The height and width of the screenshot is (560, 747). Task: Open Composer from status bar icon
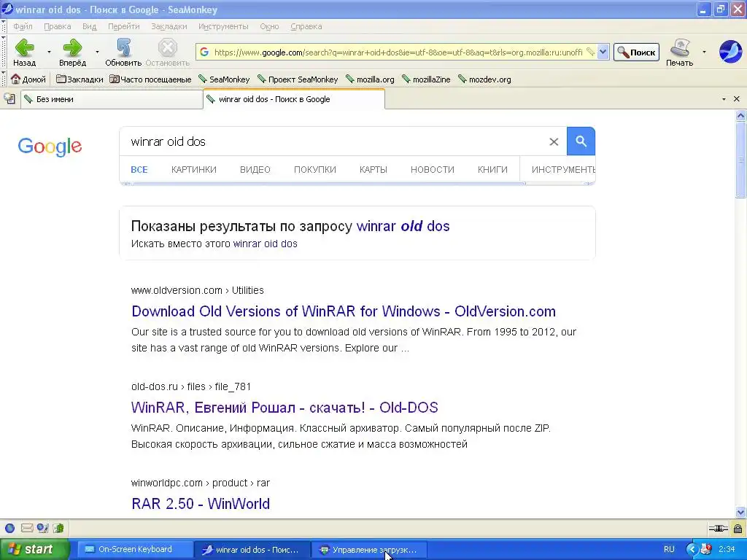coord(43,528)
